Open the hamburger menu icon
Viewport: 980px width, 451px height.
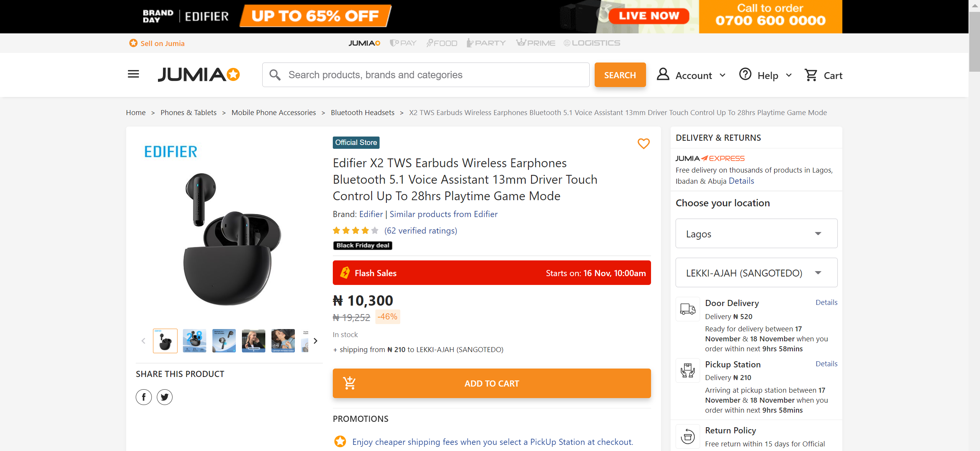pos(133,74)
